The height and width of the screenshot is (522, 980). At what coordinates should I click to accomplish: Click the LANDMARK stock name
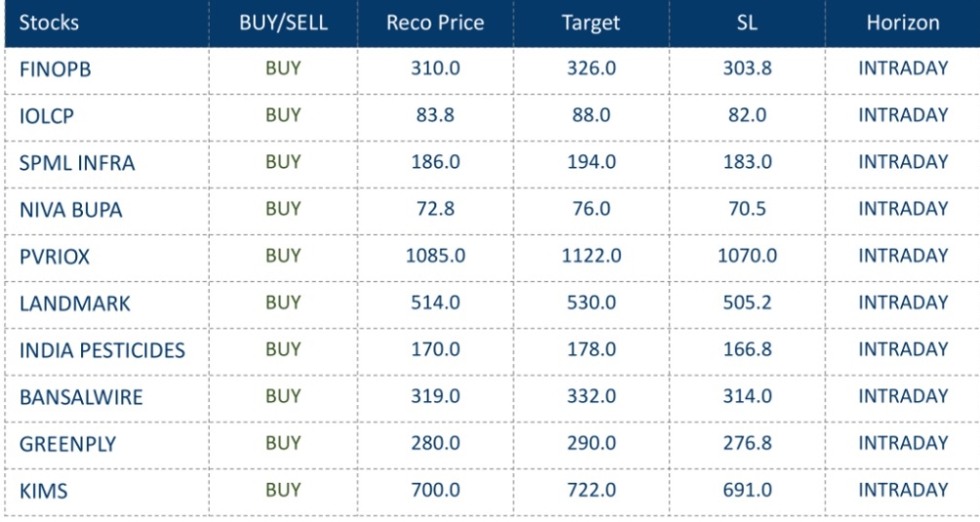coord(74,303)
